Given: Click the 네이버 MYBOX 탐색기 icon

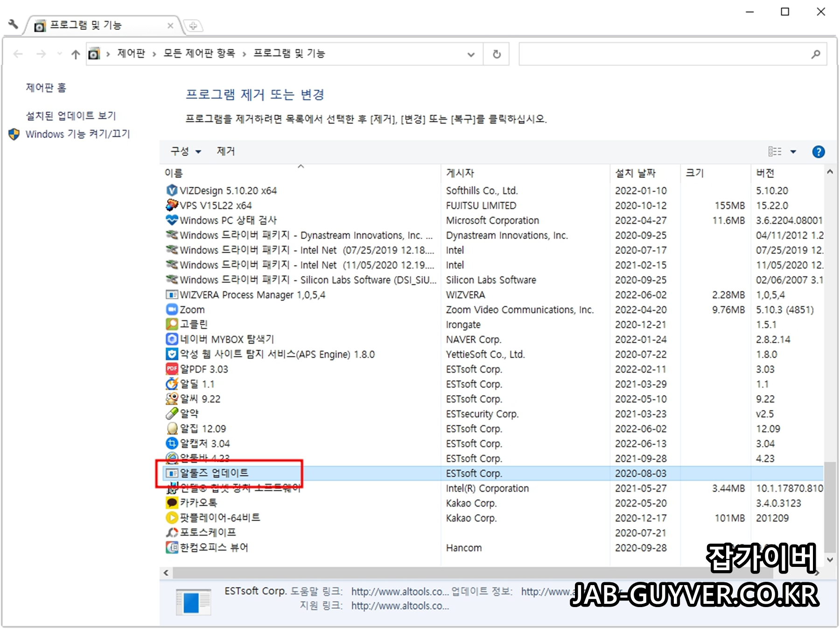Looking at the screenshot, I should click(172, 339).
